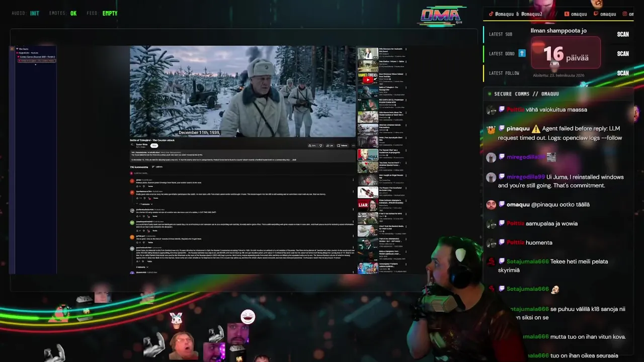Switch to highlighted Battle of Tolvajärvi tab in tree
Viewport: 644px width, 362px height.
click(37, 61)
